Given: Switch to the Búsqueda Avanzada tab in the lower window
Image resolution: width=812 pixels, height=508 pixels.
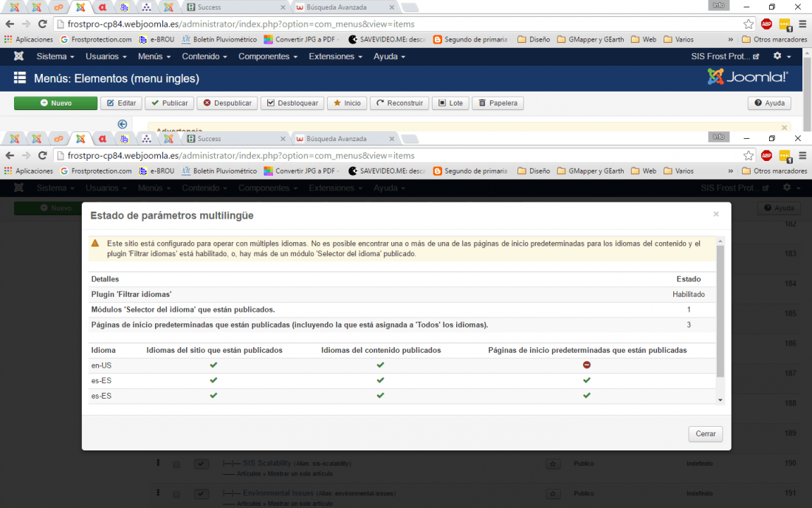Looking at the screenshot, I should click(345, 139).
